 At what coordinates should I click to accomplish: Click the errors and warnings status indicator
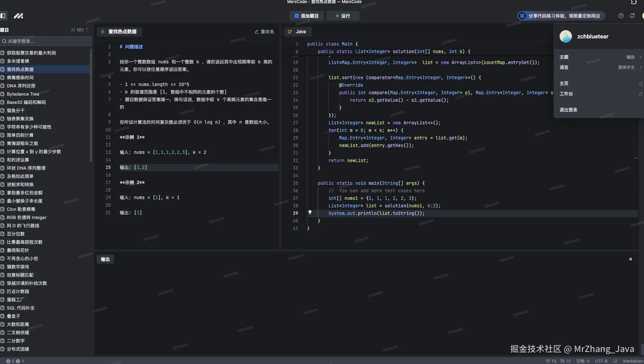point(15,361)
